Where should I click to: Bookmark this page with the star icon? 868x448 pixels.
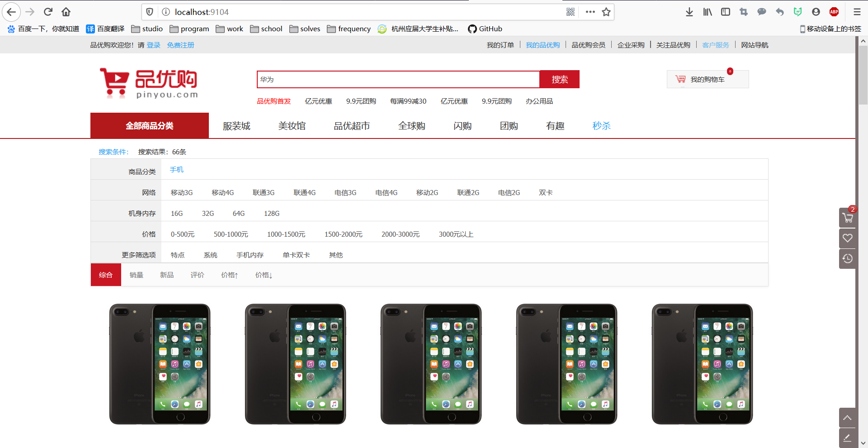(x=606, y=12)
